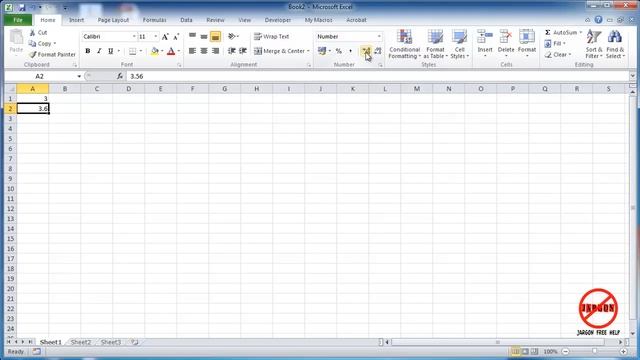Align cell text left

pyautogui.click(x=192, y=51)
